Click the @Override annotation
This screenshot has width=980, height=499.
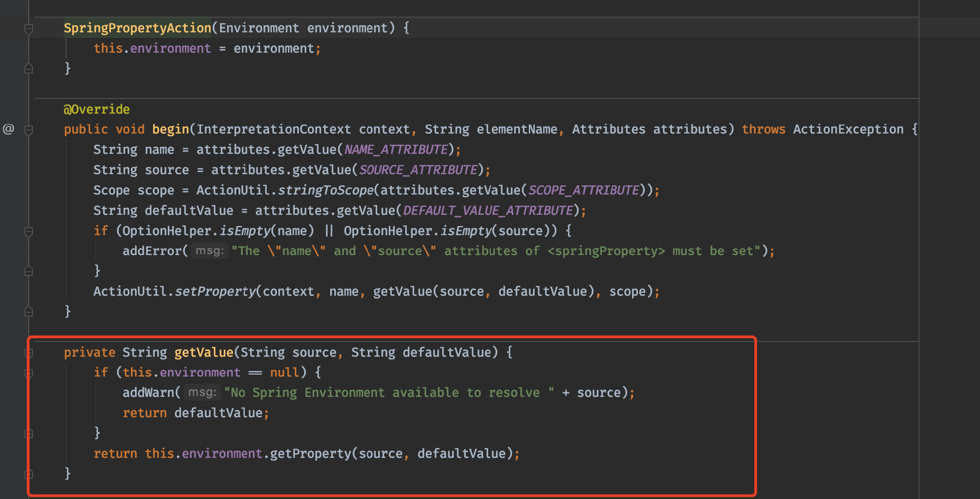[97, 110]
